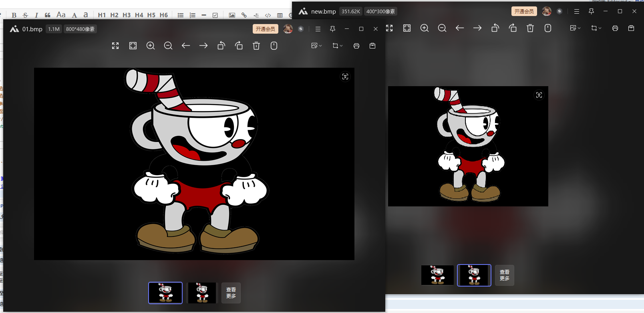
Task: Print 01.bmp using printer icon
Action: pos(356,46)
